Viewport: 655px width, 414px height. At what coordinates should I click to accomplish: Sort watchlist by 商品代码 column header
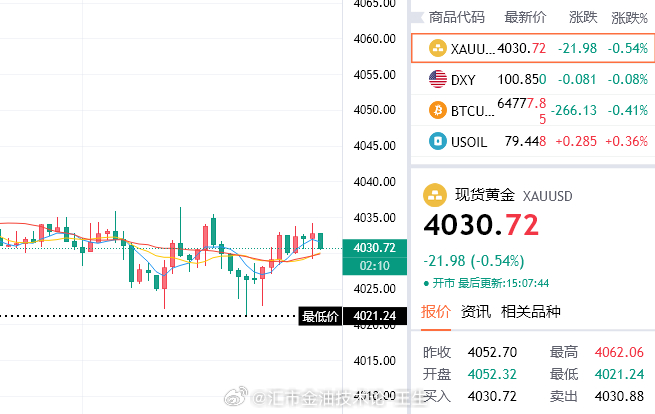(457, 17)
